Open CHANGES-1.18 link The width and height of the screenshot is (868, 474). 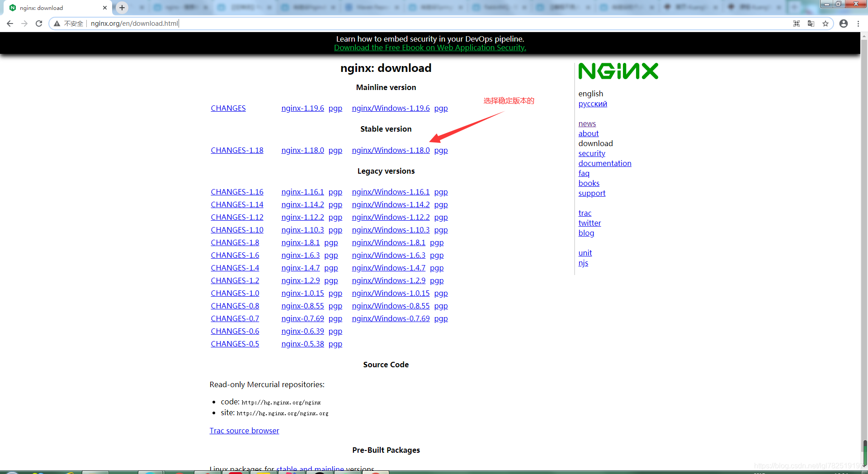(237, 150)
